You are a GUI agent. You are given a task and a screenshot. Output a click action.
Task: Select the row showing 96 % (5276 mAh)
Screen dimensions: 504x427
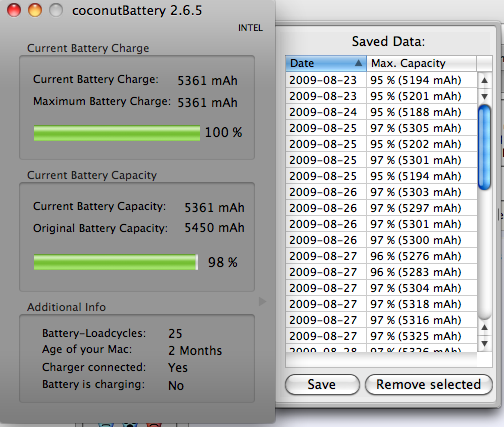tap(381, 256)
